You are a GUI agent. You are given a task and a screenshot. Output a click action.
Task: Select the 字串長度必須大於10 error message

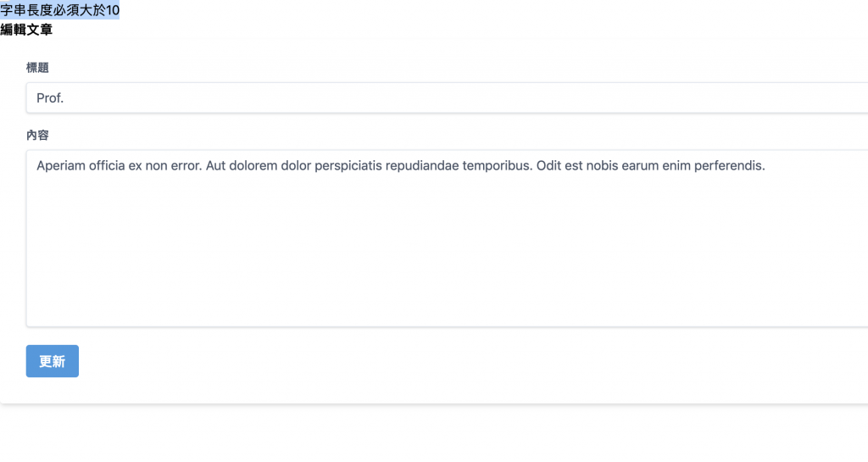tap(60, 10)
